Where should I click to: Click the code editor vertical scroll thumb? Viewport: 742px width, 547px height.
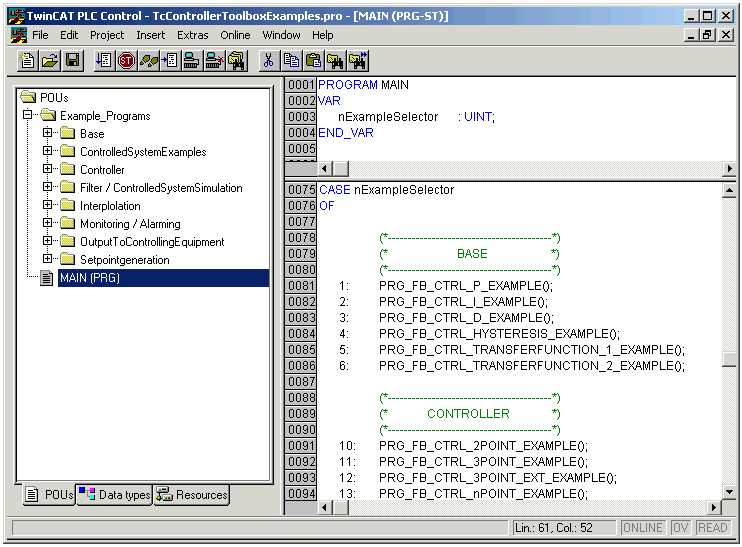click(729, 359)
